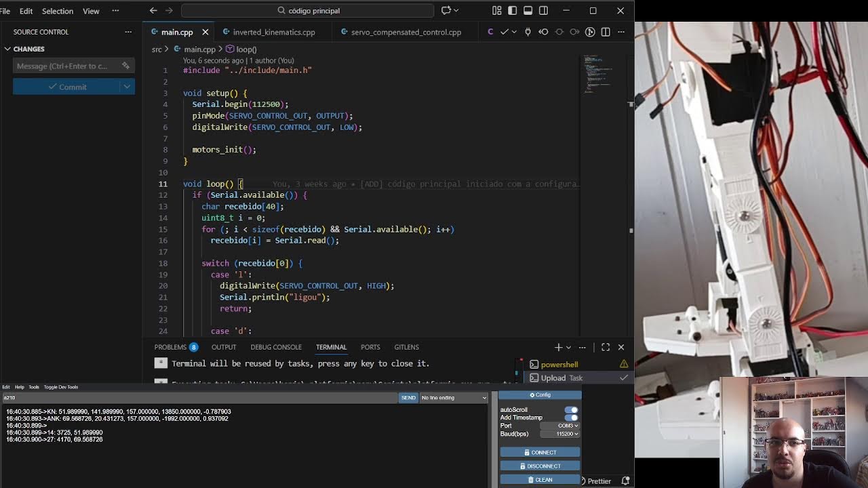868x488 pixels.
Task: Open the serial tool Help menu
Action: pos(20,387)
